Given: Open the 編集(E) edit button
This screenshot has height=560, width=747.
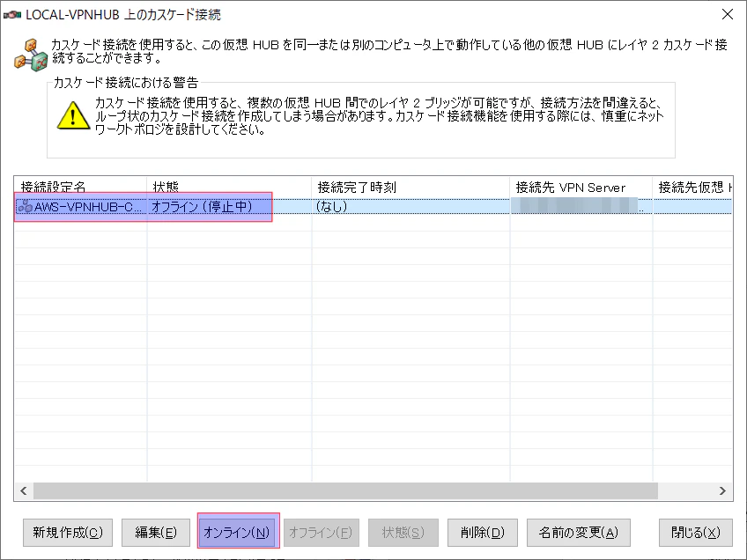Looking at the screenshot, I should pyautogui.click(x=156, y=533).
